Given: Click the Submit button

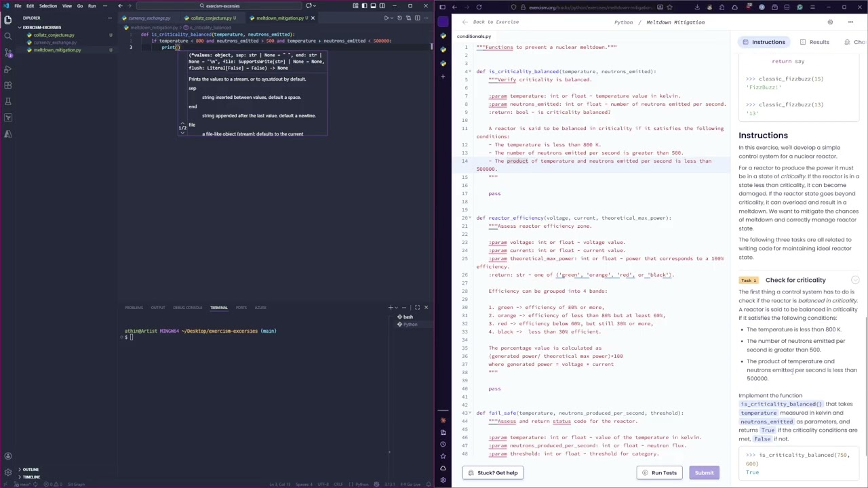Looking at the screenshot, I should (704, 472).
